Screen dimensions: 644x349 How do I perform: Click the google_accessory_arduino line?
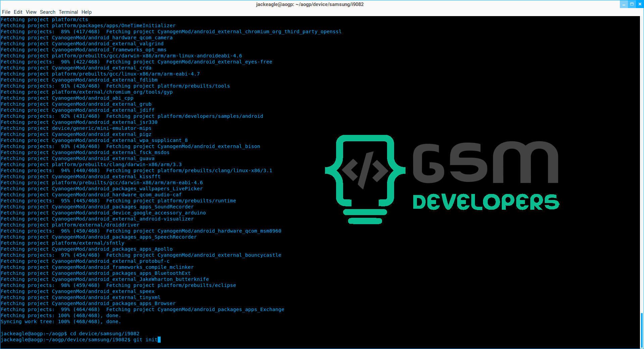click(x=103, y=213)
